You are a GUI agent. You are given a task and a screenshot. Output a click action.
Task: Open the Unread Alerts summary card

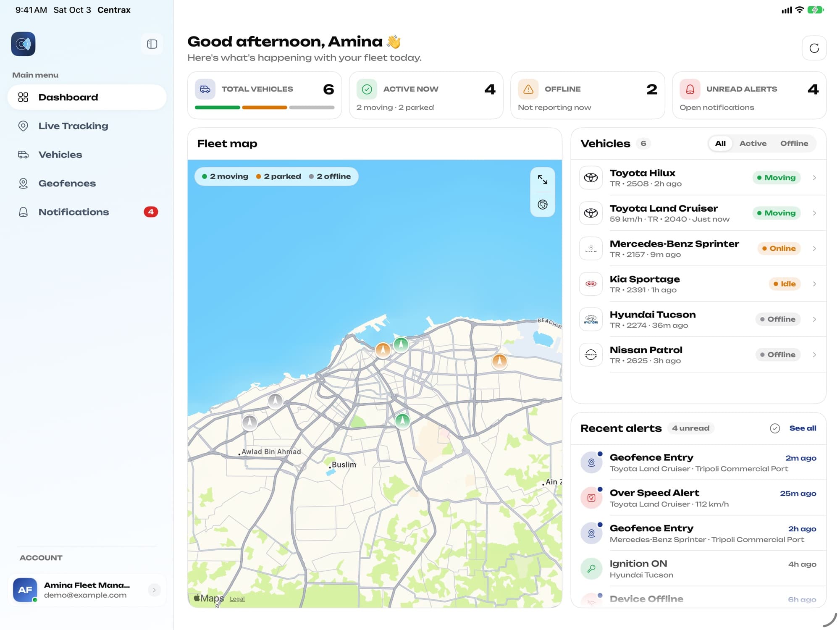pyautogui.click(x=749, y=95)
